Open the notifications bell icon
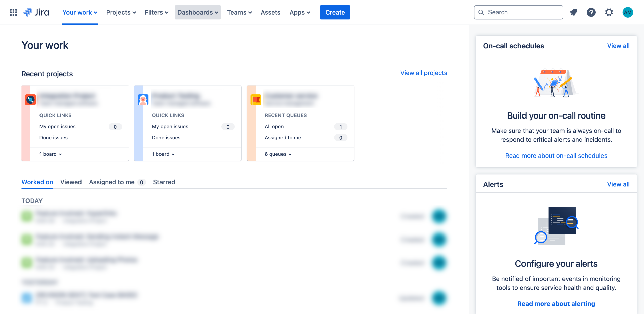644x314 pixels. (x=573, y=12)
